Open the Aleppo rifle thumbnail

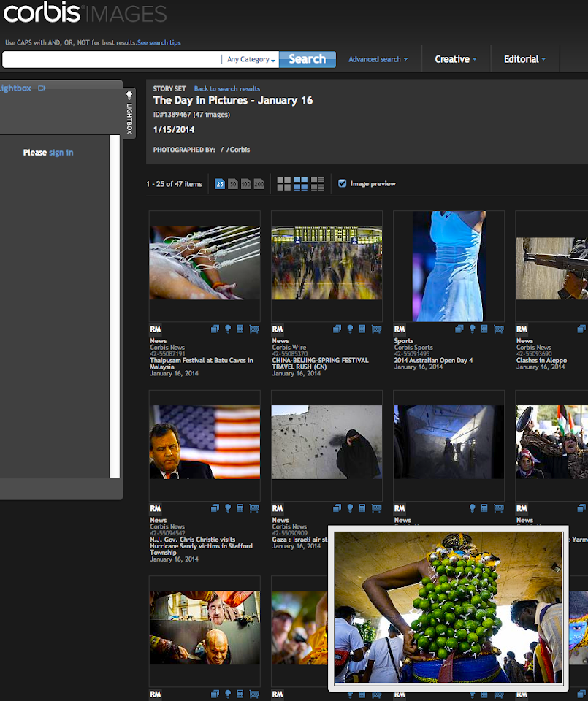point(551,268)
